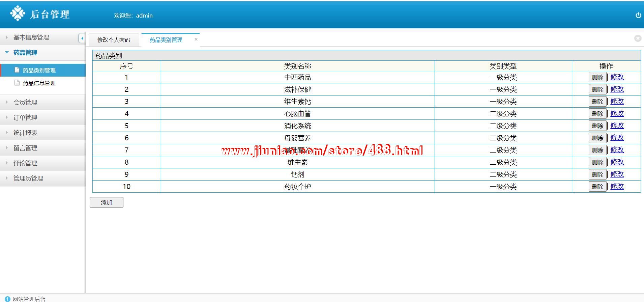Image resolution: width=644 pixels, height=302 pixels.
Task: Click the 操作 column header
Action: (x=606, y=66)
